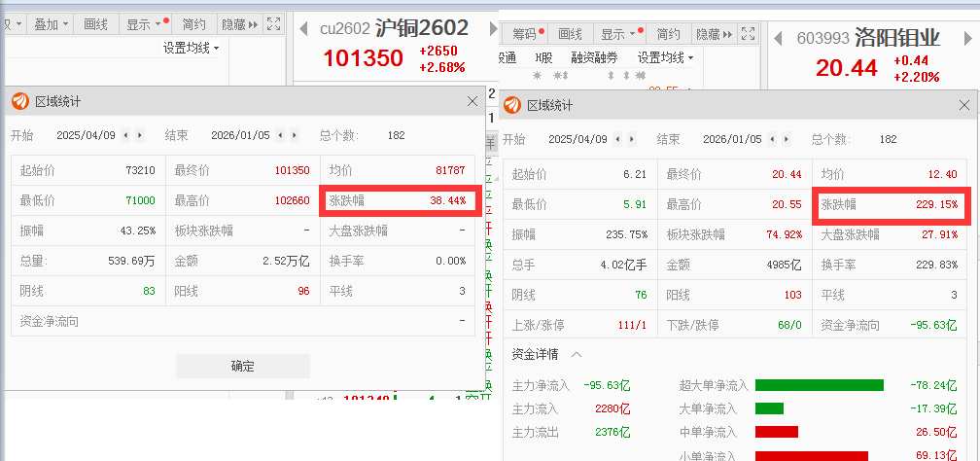Increase end date in 沪铜 statistics dialog

pyautogui.click(x=294, y=135)
